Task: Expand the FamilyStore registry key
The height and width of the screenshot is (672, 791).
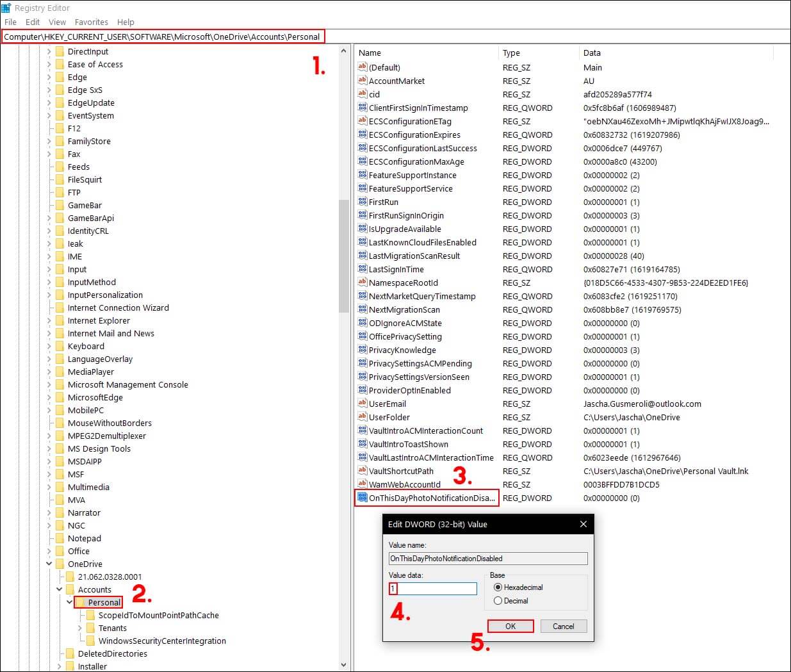Action: coord(49,141)
